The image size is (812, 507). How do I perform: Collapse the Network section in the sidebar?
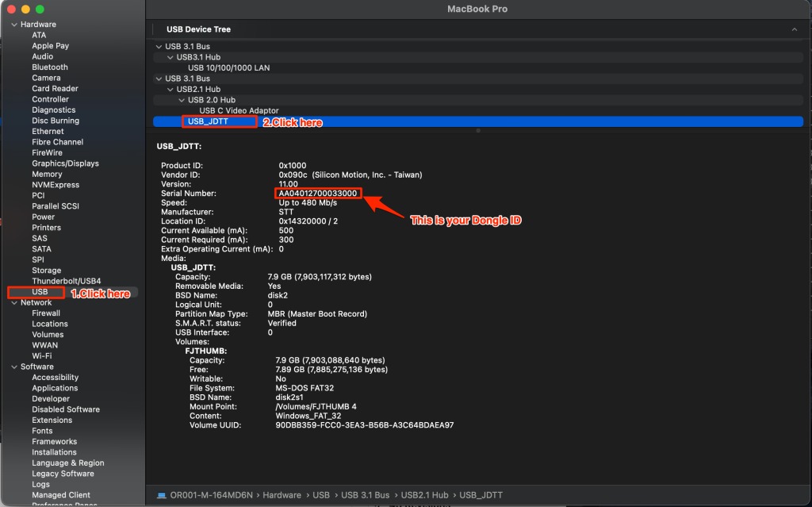pyautogui.click(x=13, y=302)
